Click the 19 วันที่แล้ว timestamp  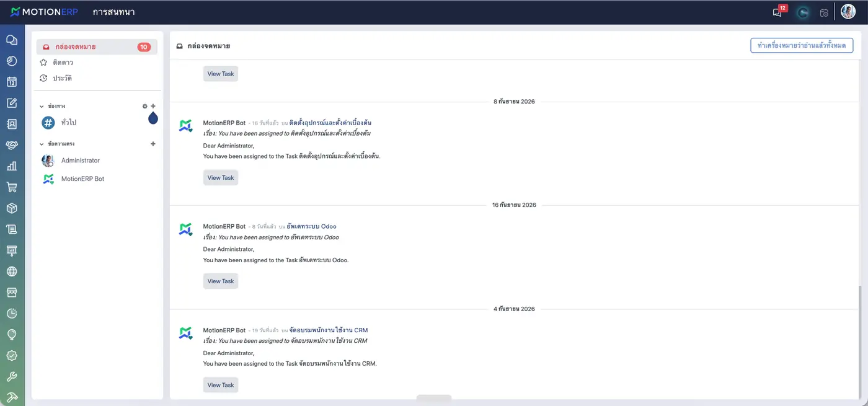point(265,330)
